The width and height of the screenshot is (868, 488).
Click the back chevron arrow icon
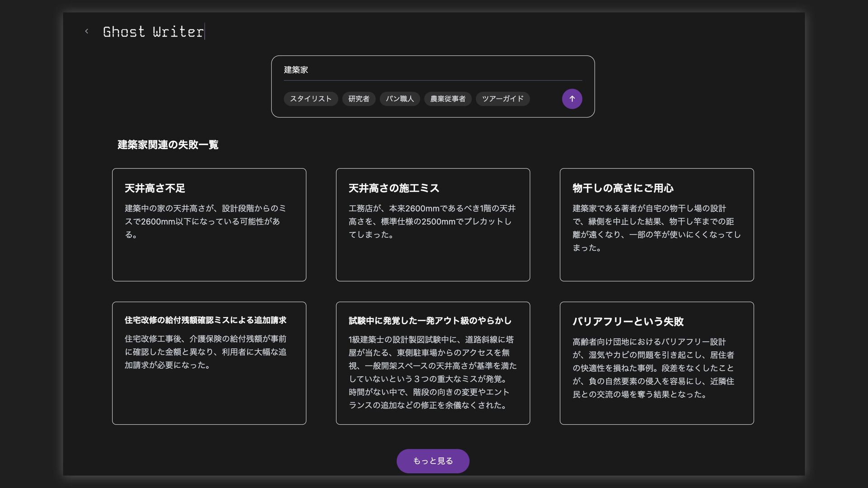(x=87, y=31)
